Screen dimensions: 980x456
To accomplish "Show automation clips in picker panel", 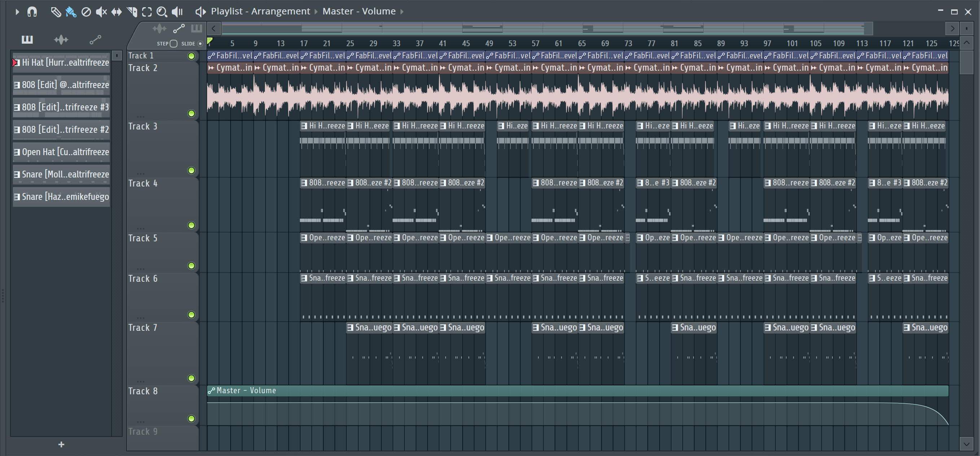I will 95,39.
